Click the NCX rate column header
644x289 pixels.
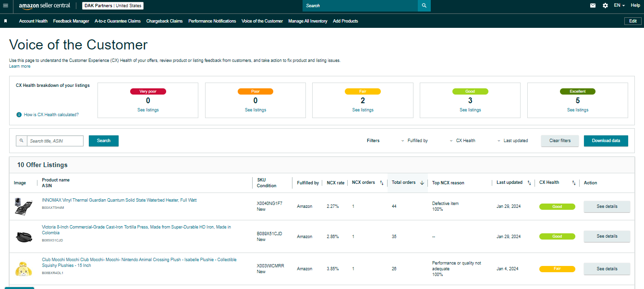pyautogui.click(x=336, y=183)
